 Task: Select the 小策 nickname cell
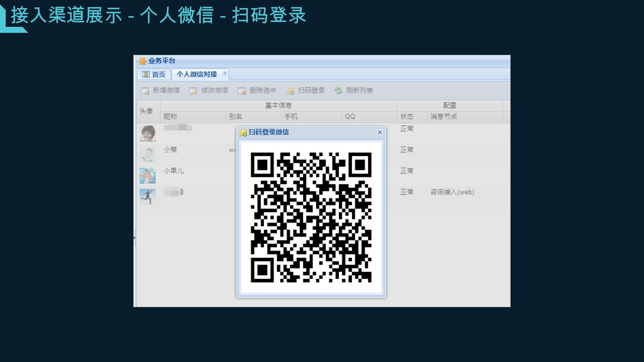(170, 150)
